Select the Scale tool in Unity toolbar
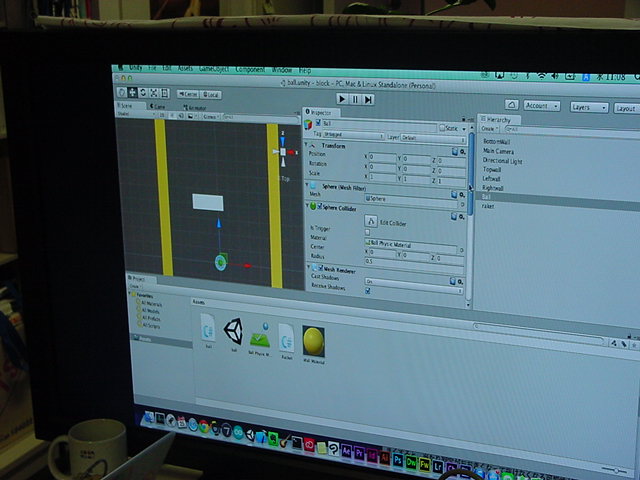640x480 pixels. point(153,93)
